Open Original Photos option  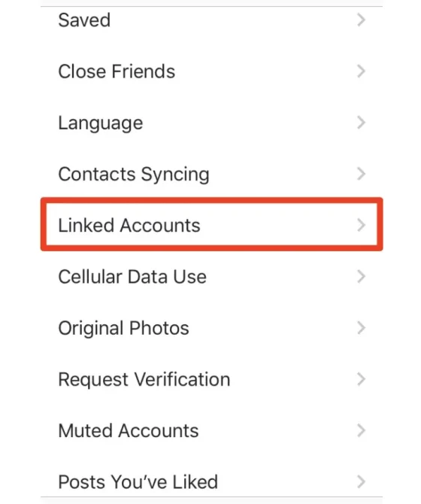(x=211, y=328)
